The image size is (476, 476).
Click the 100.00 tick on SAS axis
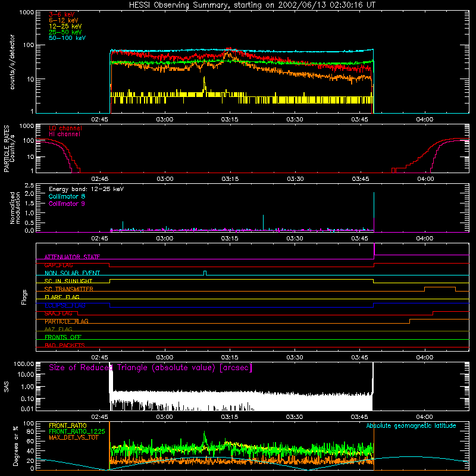pyautogui.click(x=24, y=364)
